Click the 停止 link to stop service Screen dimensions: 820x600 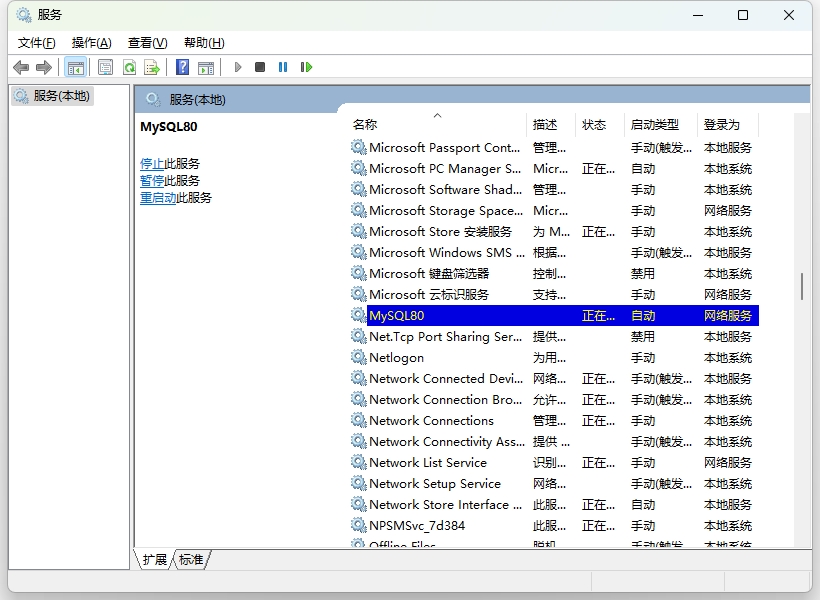[152, 164]
